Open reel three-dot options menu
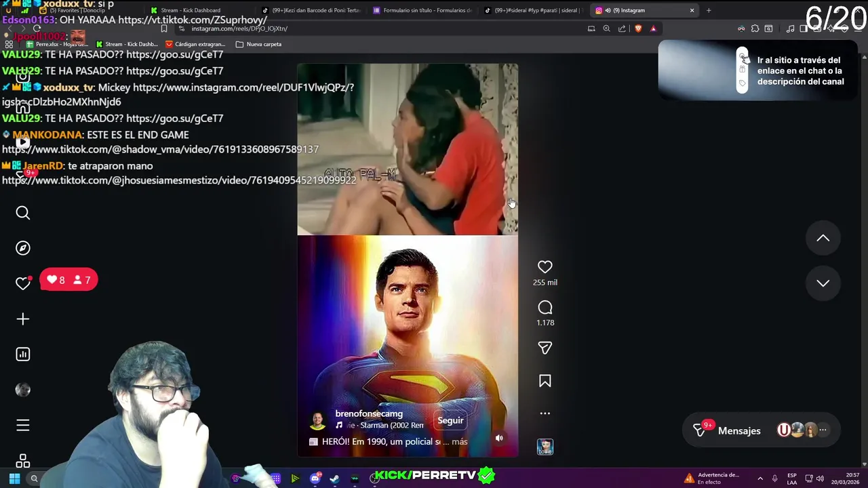This screenshot has height=488, width=868. tap(545, 413)
